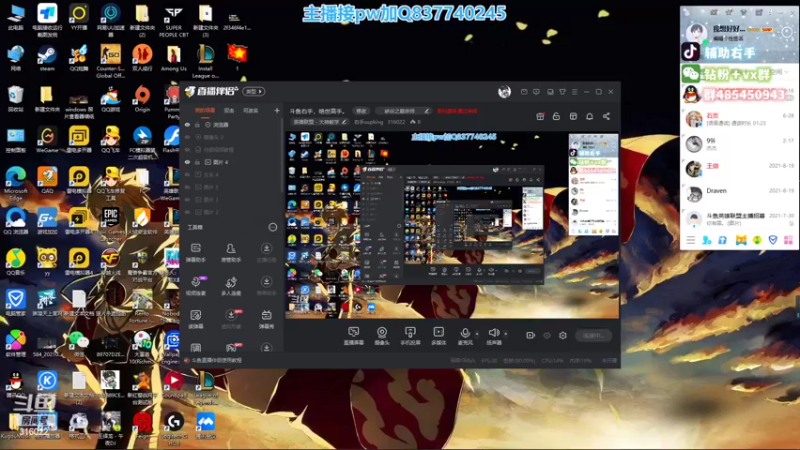Image resolution: width=800 pixels, height=450 pixels.
Task: Expand the speaker options arrow
Action: tap(506, 334)
